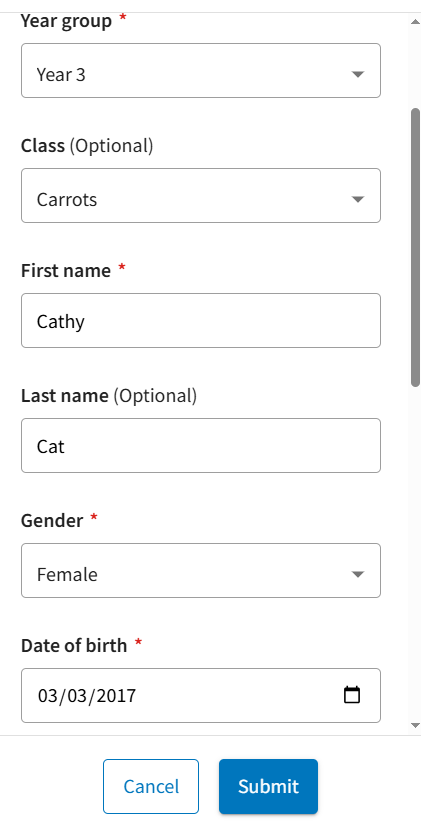Click the Year group dropdown arrow
Image resolution: width=421 pixels, height=828 pixels.
[x=358, y=74]
